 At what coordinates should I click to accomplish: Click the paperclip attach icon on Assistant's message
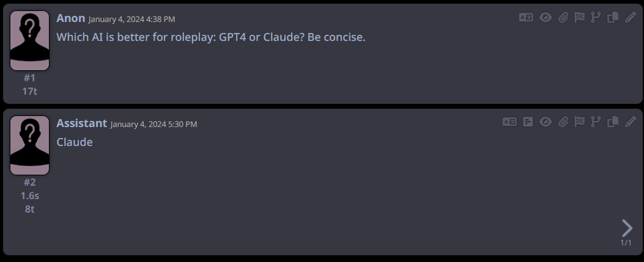[563, 122]
